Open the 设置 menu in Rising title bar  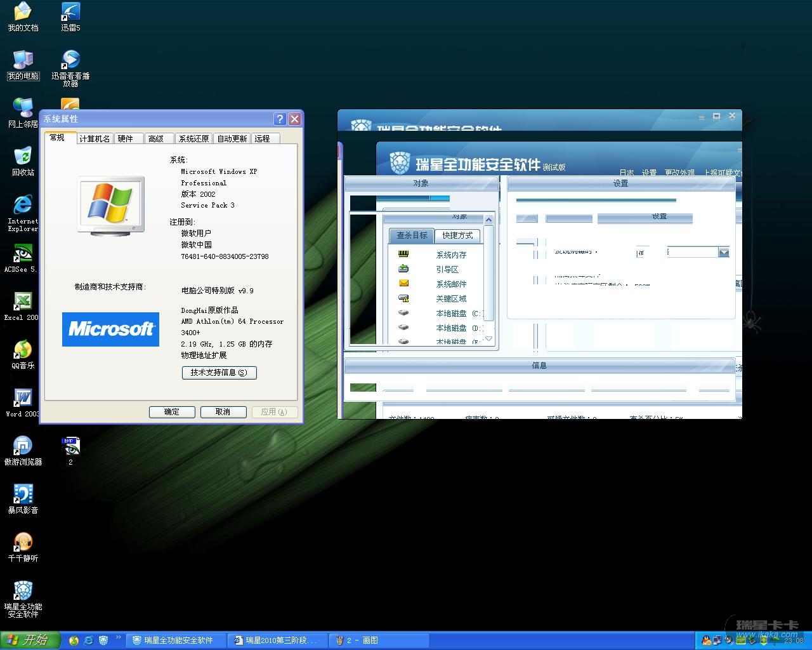(649, 173)
